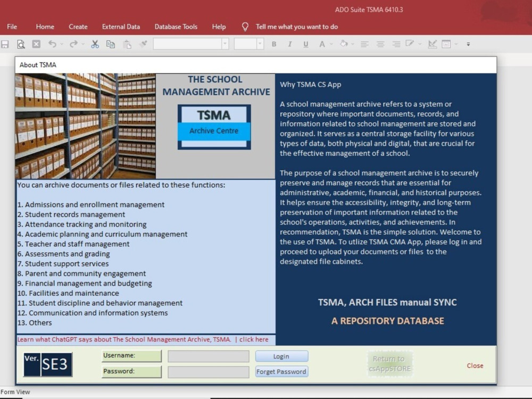Click the Ver. SE3 version badge
This screenshot has width=532, height=399.
[48, 364]
